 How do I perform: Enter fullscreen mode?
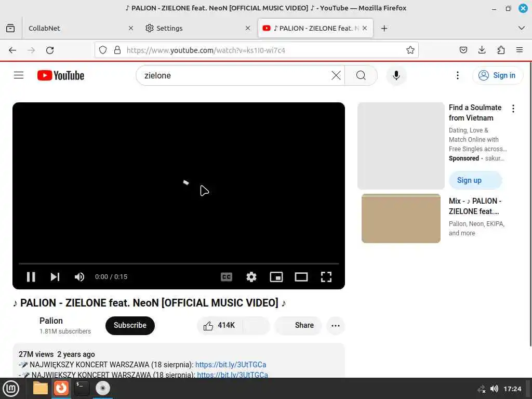[x=326, y=277]
